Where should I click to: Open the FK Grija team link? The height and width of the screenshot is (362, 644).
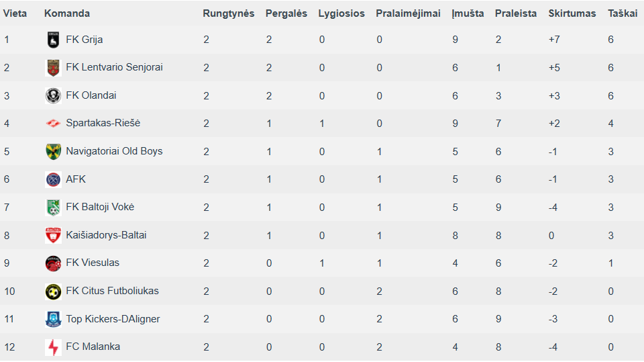pos(85,40)
